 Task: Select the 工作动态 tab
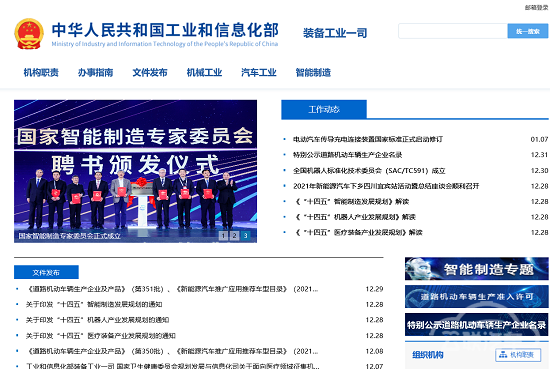click(324, 109)
